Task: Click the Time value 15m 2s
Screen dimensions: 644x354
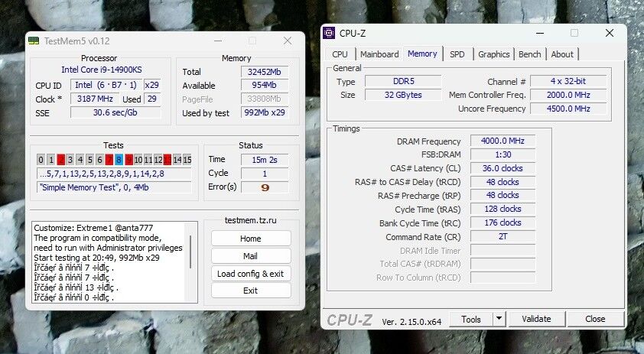Action: coord(265,160)
